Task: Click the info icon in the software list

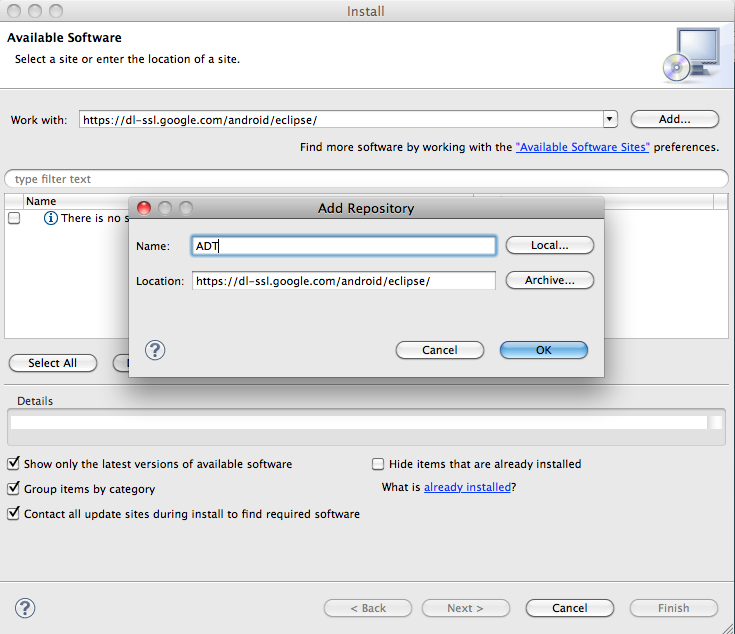Action: 51,218
